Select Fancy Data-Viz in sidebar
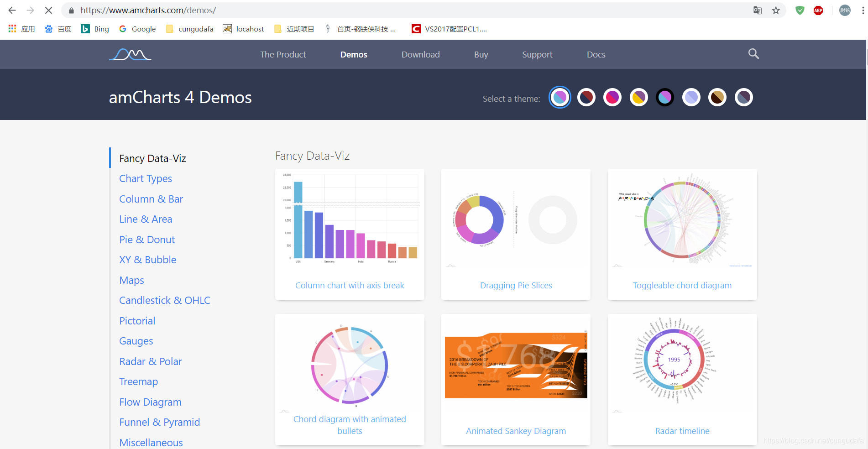This screenshot has width=868, height=449. pos(152,158)
